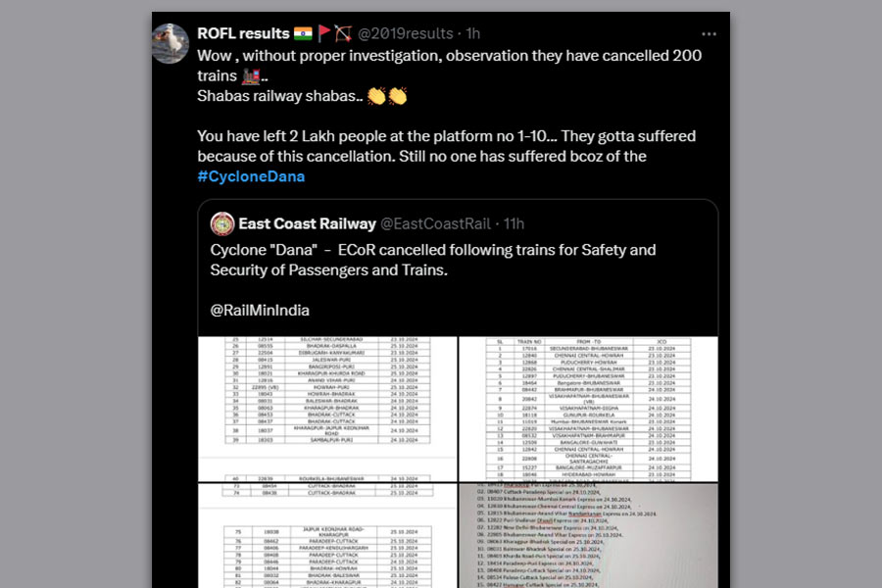Open the @RailMinIndia mention

(260, 310)
